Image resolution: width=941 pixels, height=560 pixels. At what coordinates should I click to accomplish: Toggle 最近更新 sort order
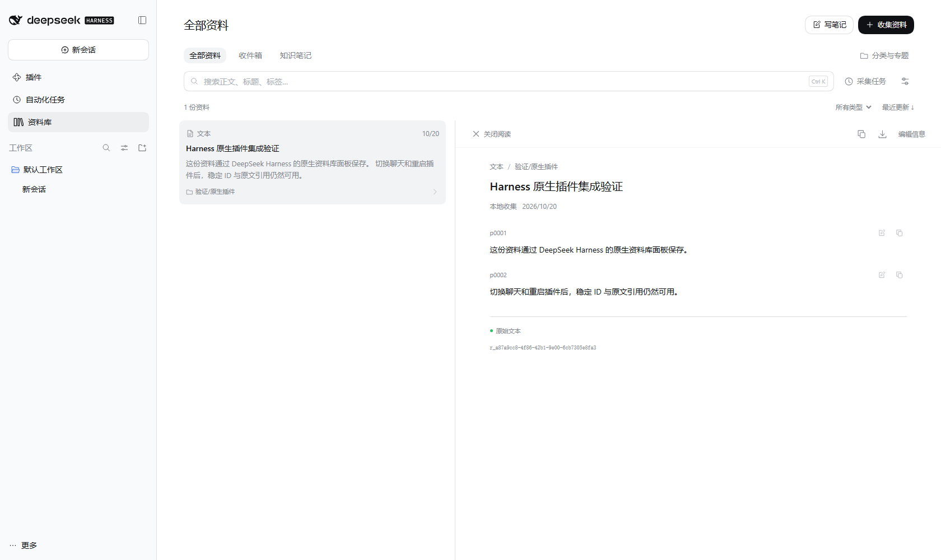coord(898,107)
